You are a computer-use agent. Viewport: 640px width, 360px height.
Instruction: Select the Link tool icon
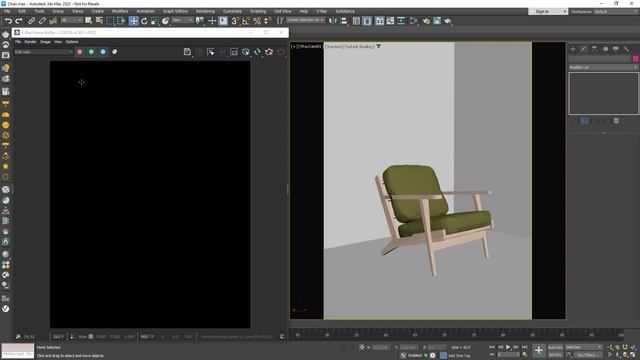(x=31, y=21)
